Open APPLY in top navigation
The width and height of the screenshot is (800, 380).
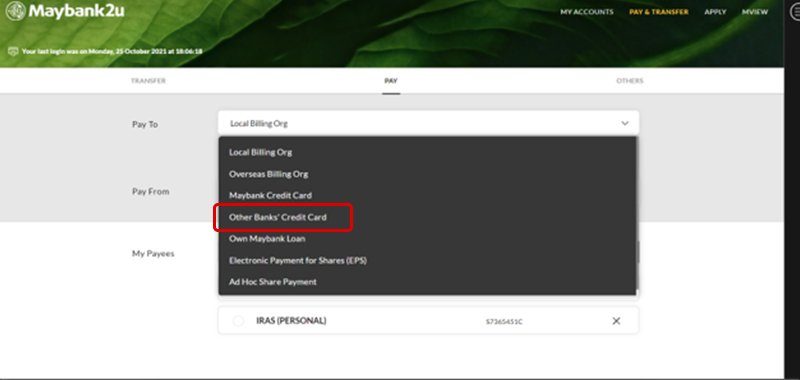coord(715,12)
